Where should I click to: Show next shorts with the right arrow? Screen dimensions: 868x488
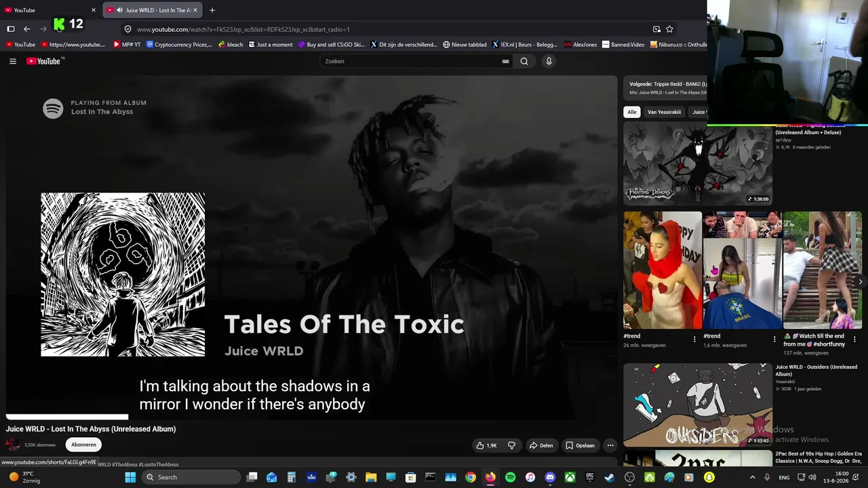[x=861, y=282]
